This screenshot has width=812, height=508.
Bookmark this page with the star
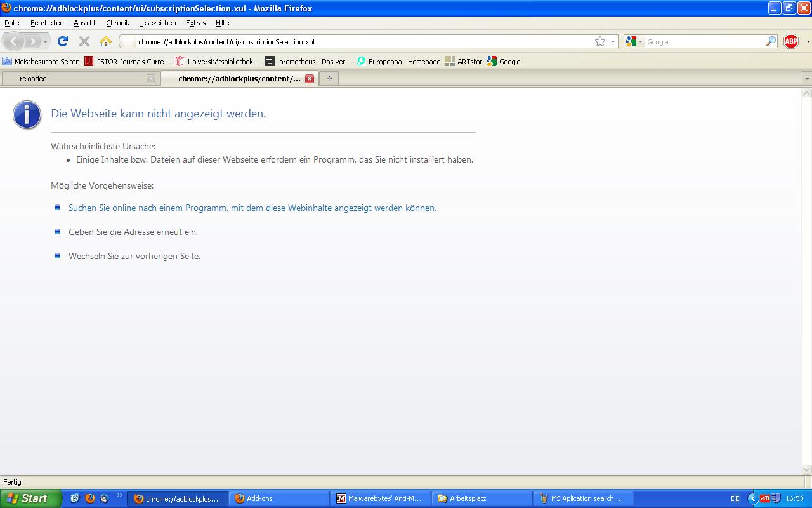[x=600, y=41]
